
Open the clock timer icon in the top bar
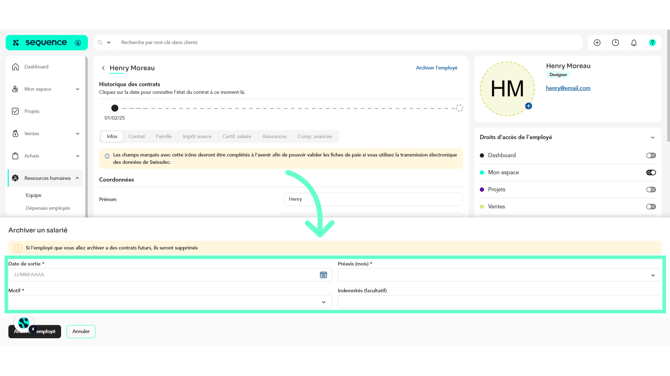615,42
